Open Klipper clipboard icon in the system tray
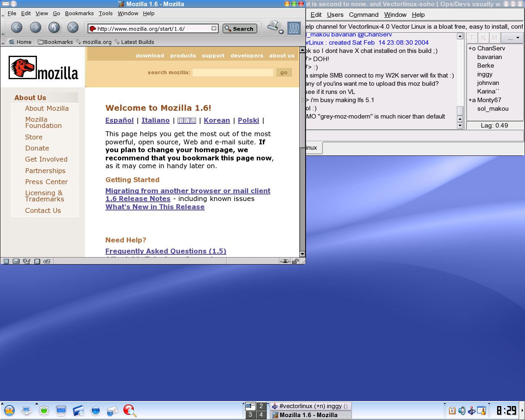The height and width of the screenshot is (420, 525). pos(452,411)
